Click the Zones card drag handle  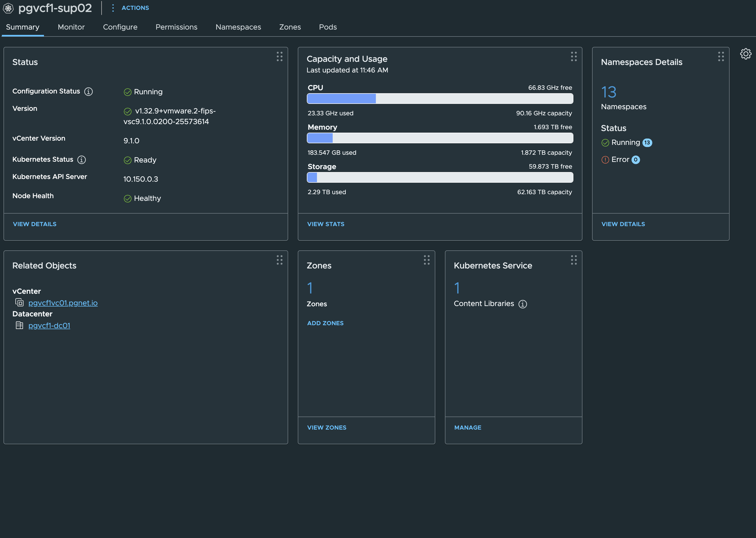tap(427, 260)
